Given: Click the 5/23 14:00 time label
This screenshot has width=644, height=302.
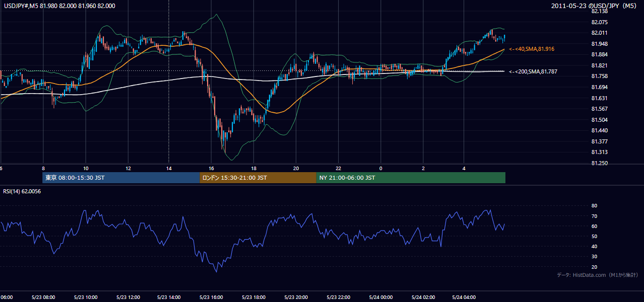Looking at the screenshot, I should click(x=169, y=297).
